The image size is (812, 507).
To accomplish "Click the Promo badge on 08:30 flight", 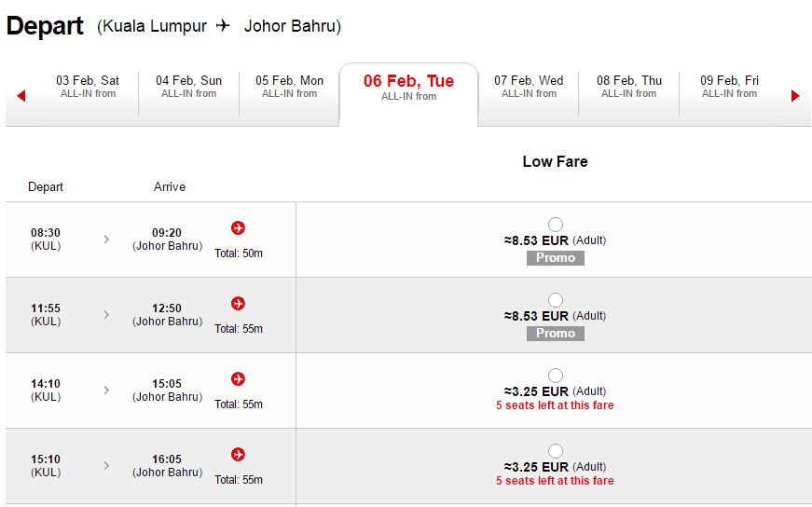I will pos(556,258).
